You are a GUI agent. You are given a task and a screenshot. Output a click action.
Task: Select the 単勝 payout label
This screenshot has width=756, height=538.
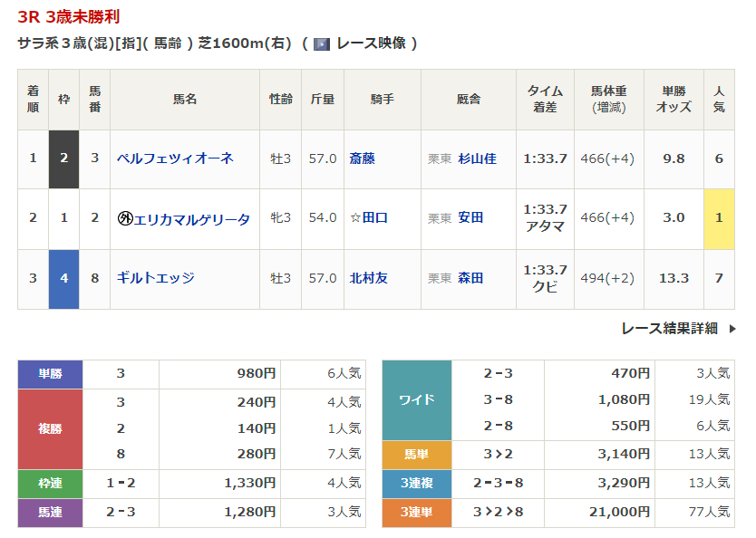point(50,373)
